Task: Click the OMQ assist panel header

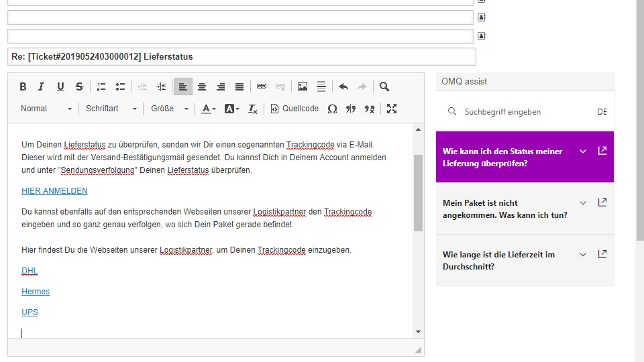Action: coord(525,82)
